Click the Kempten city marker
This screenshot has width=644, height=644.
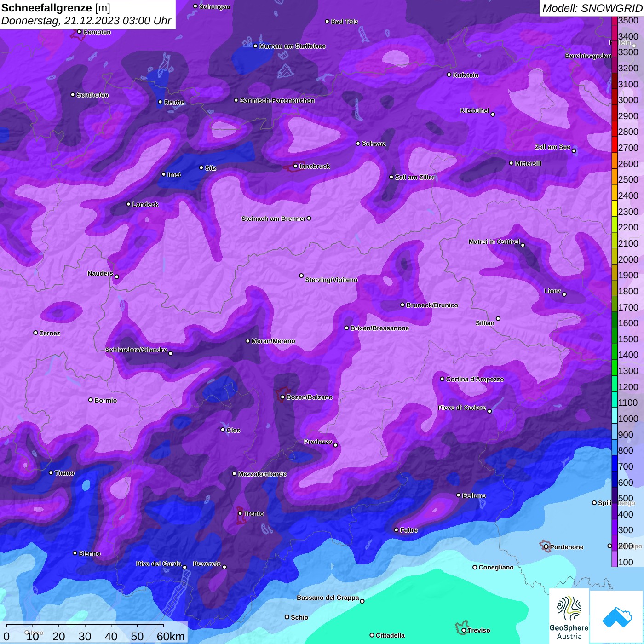coord(79,32)
